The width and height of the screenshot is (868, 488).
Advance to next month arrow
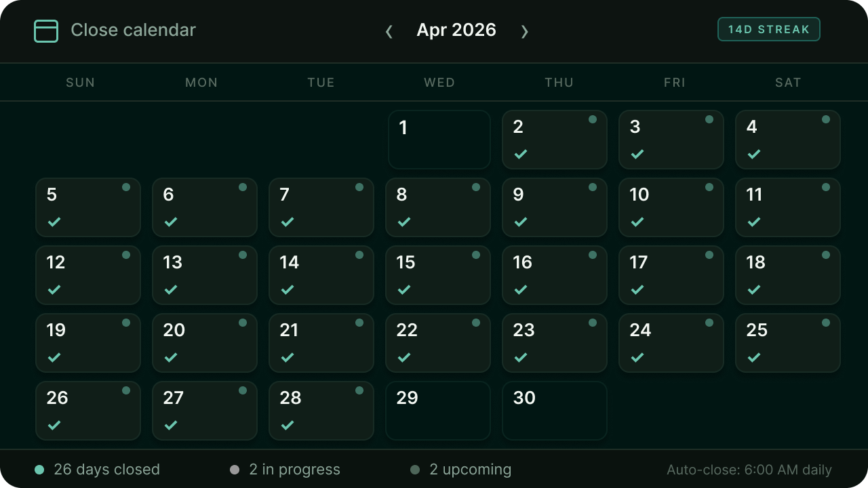pos(524,31)
